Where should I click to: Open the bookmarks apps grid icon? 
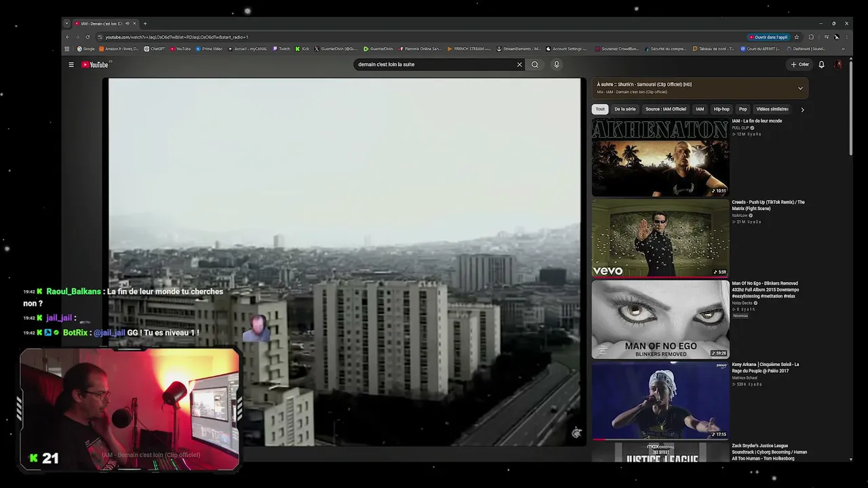[67, 49]
